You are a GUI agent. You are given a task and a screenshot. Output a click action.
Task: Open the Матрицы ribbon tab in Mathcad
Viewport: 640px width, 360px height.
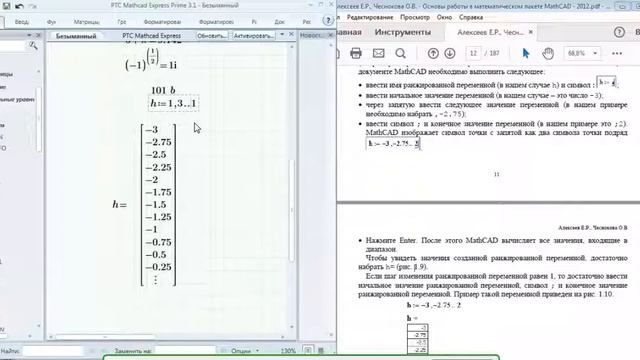[x=87, y=22]
